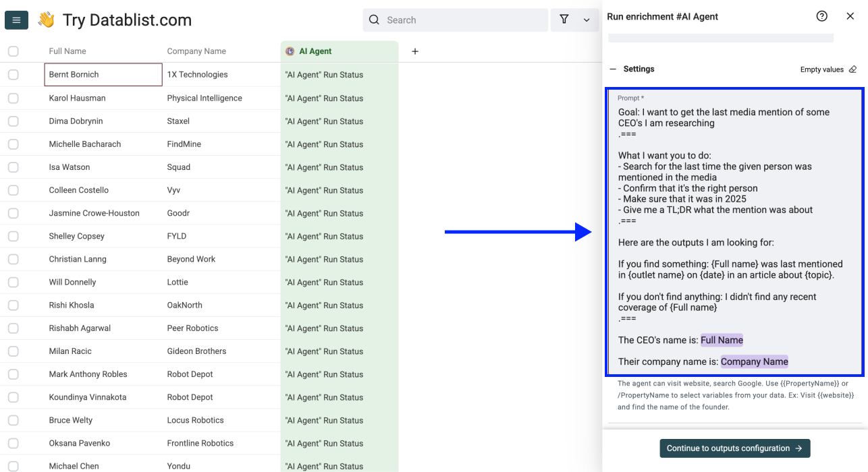Open the AI Agent column header menu
The height and width of the screenshot is (472, 868).
(340, 51)
